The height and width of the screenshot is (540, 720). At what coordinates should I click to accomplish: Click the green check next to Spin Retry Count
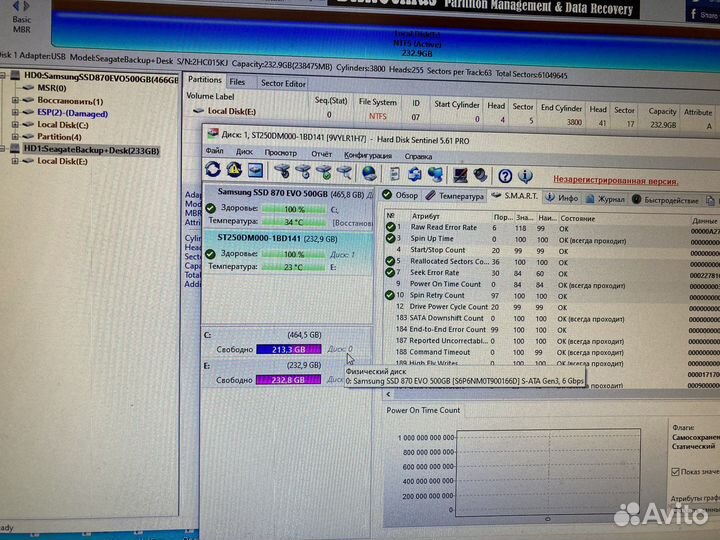[x=389, y=295]
